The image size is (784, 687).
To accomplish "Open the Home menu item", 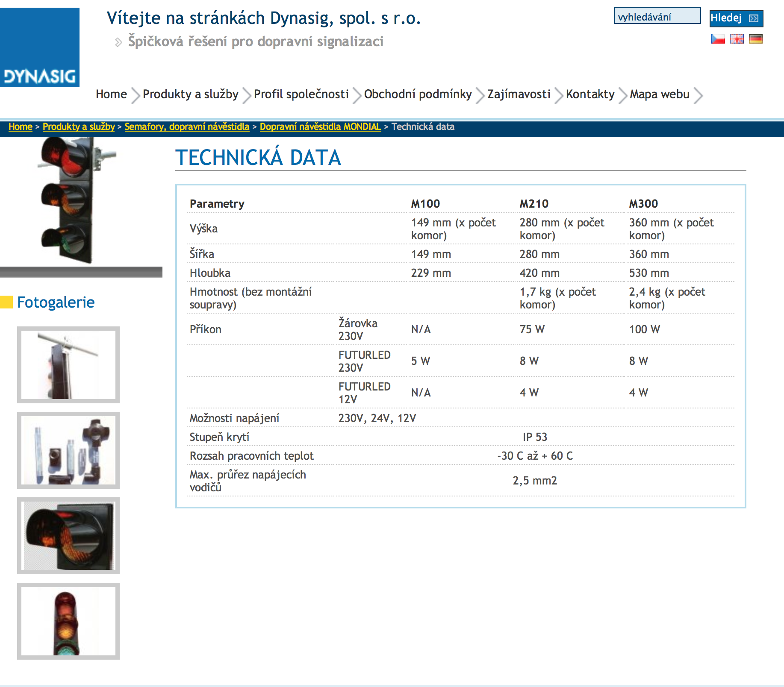I will tap(111, 94).
